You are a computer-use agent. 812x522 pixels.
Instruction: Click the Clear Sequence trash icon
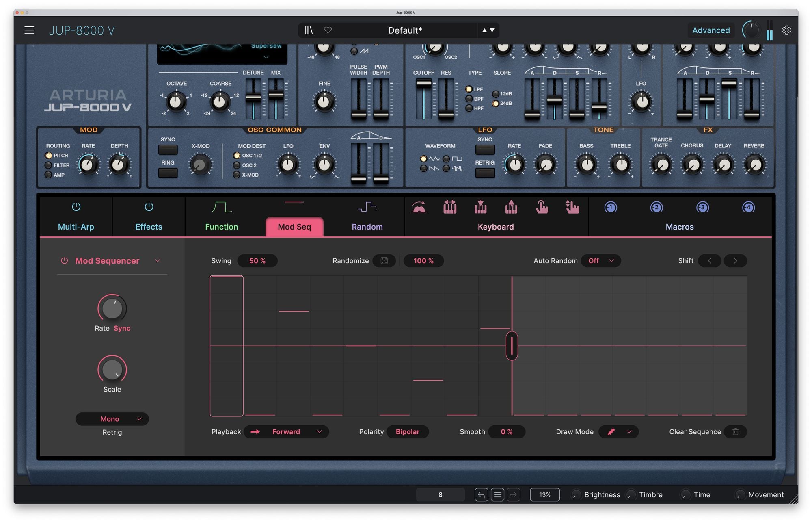735,432
